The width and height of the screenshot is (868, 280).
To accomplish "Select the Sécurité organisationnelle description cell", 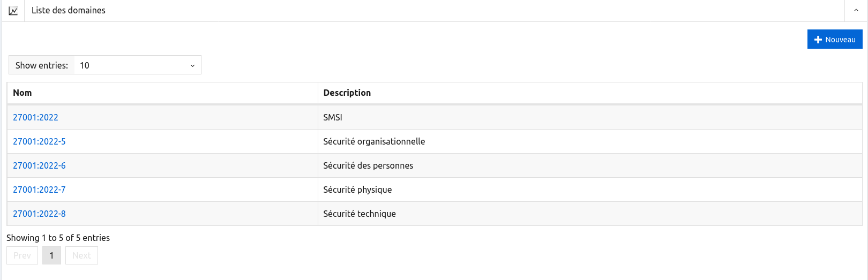I will pyautogui.click(x=374, y=141).
